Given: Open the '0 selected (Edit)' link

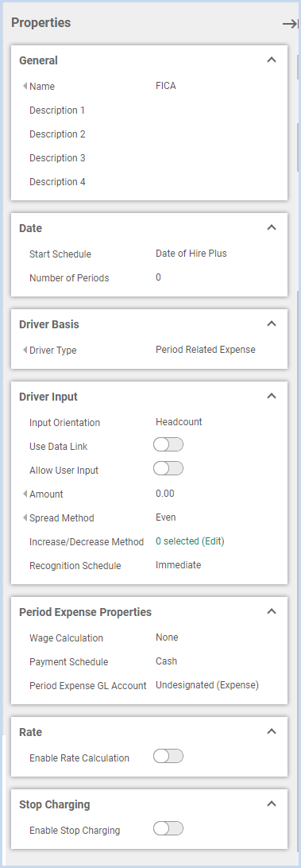Looking at the screenshot, I should click(x=190, y=541).
